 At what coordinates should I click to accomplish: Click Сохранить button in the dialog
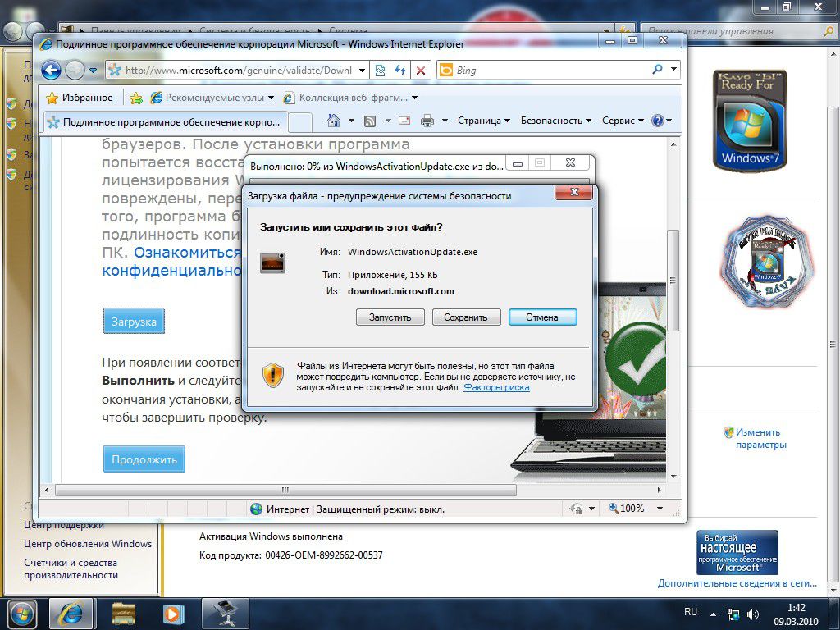[466, 317]
